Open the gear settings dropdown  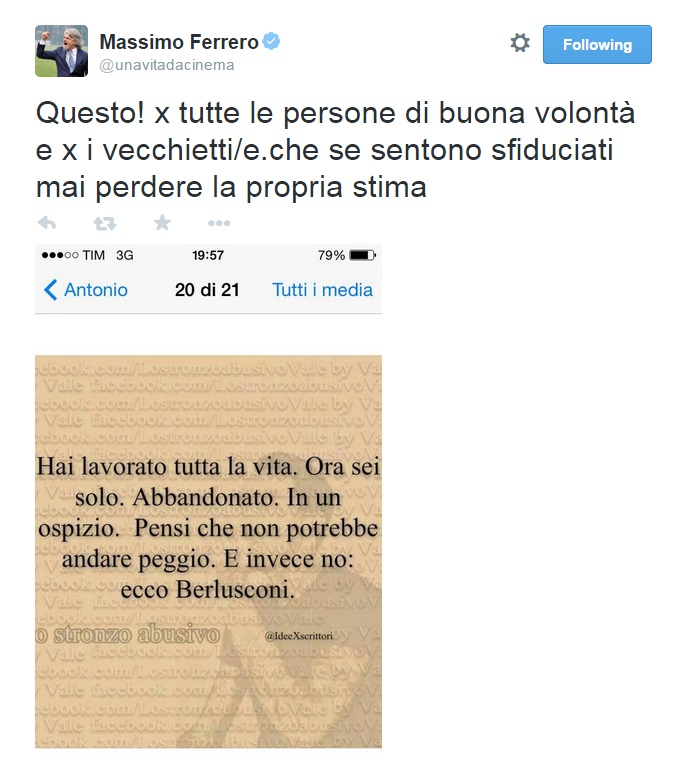pos(520,43)
